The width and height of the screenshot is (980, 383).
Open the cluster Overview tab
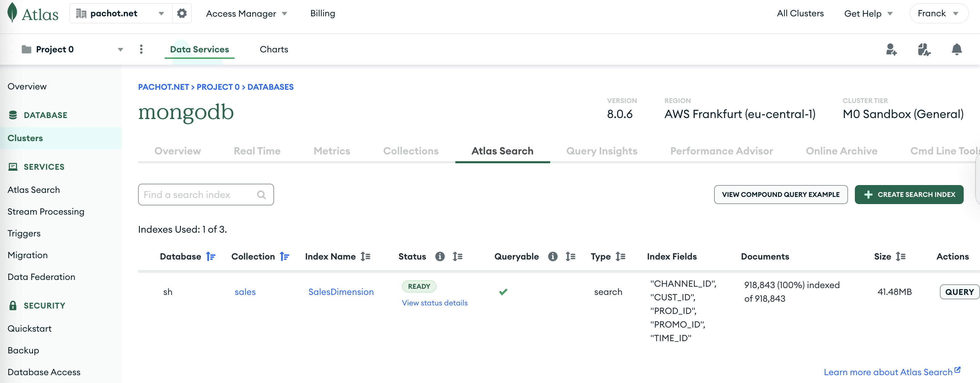click(178, 151)
